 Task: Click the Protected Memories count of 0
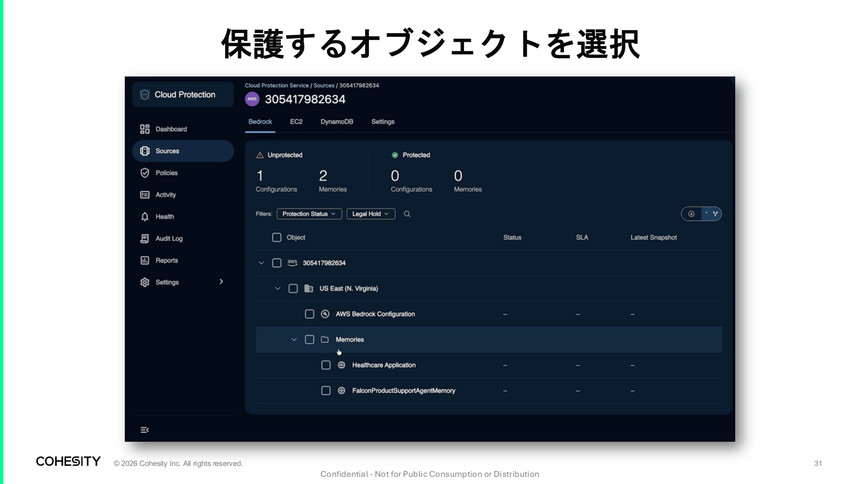pos(458,176)
